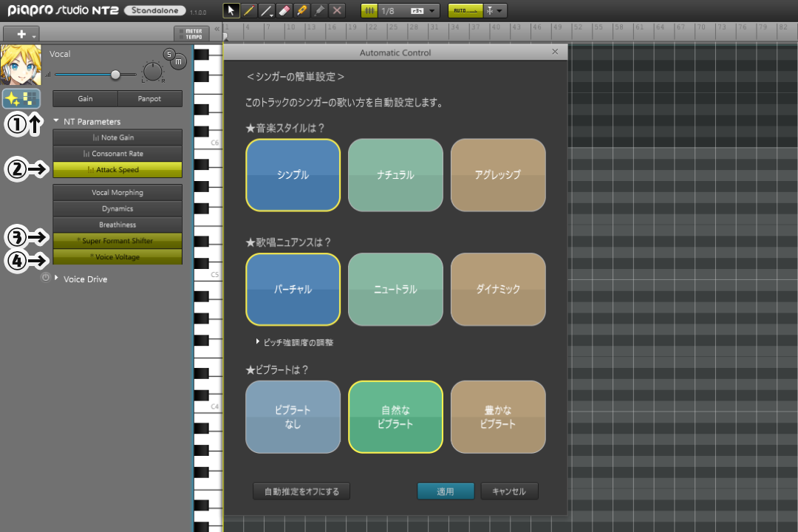The width and height of the screenshot is (798, 532).
Task: Pick the eraser tool in toolbar
Action: pos(284,11)
